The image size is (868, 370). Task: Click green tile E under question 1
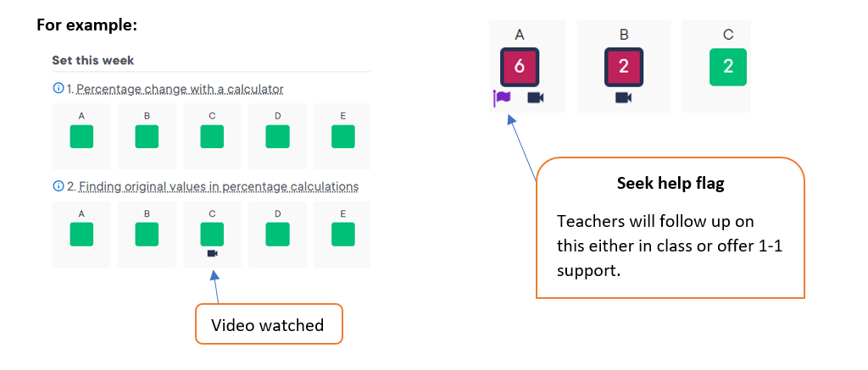coord(342,136)
